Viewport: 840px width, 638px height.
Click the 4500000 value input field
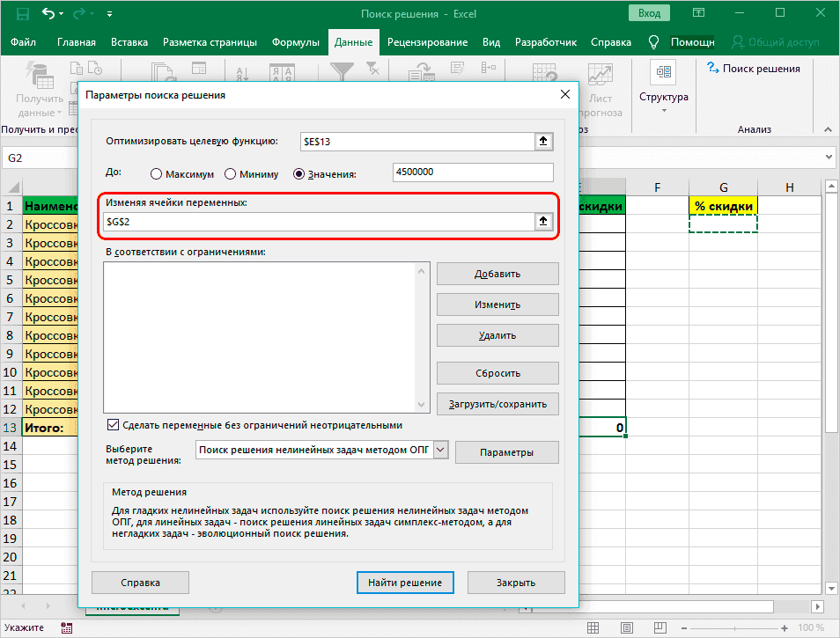point(474,173)
